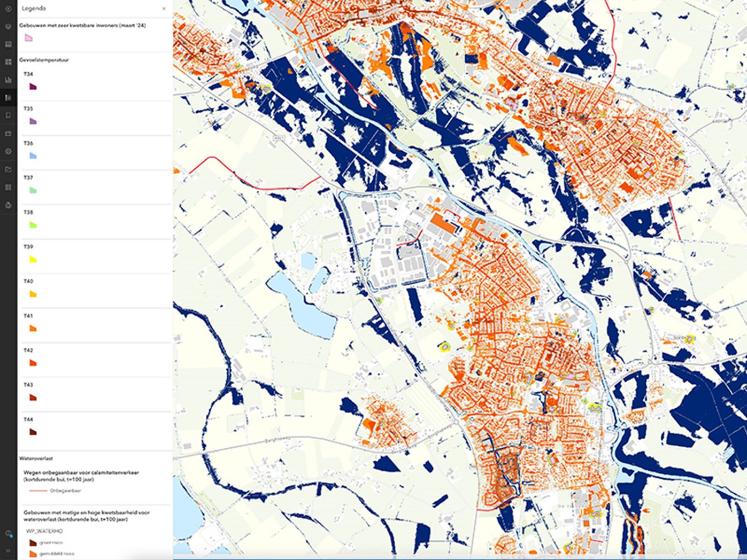Open the Create app grid icon
747x560 pixels.
[8, 188]
